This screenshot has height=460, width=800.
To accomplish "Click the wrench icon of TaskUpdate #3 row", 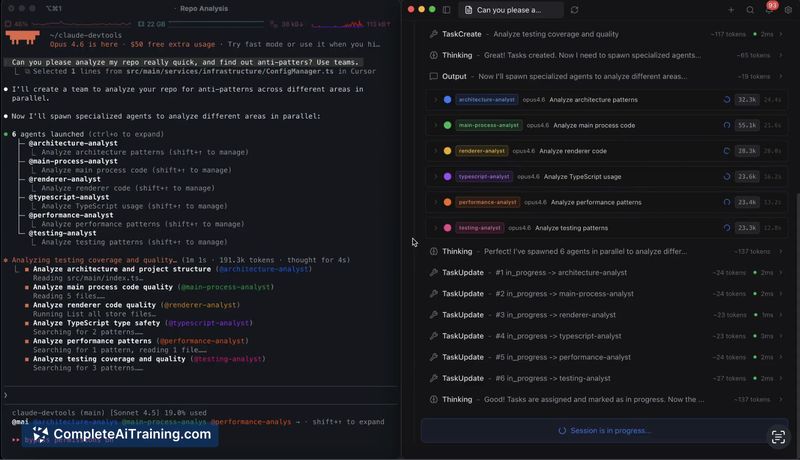I will click(x=434, y=315).
